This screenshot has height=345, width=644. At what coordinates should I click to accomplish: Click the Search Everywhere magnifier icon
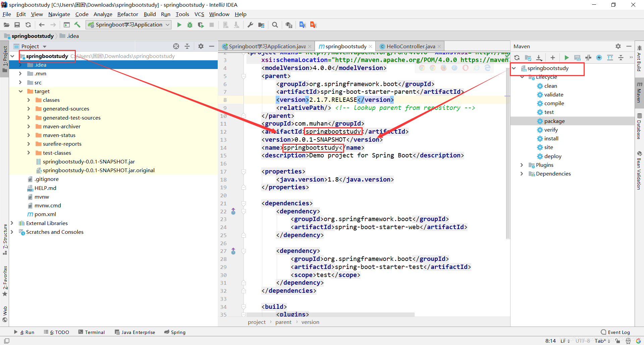[275, 25]
